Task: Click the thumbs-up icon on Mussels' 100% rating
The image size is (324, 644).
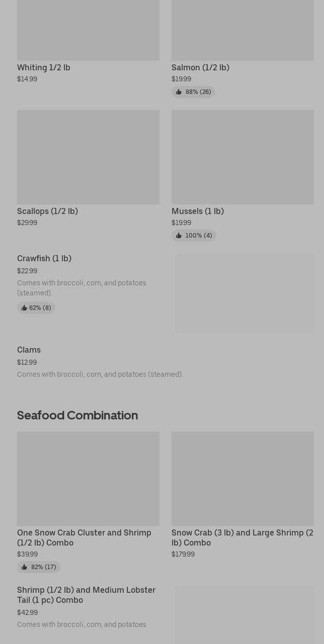Action: click(x=179, y=236)
